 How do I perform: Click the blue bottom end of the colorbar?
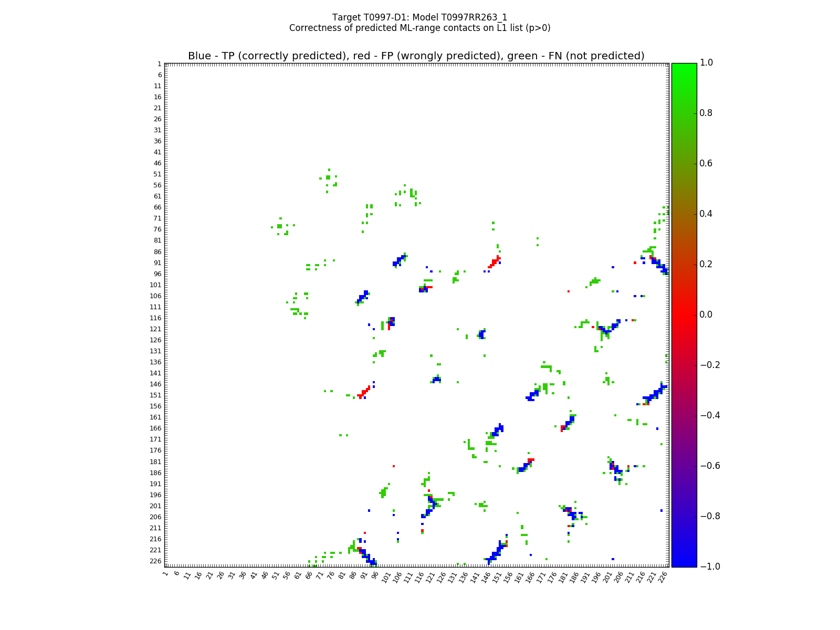pos(684,562)
